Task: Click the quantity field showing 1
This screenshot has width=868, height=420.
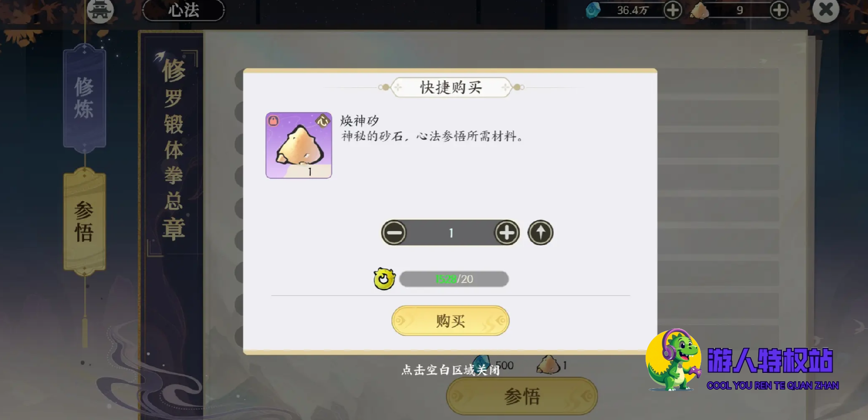Action: pyautogui.click(x=451, y=233)
